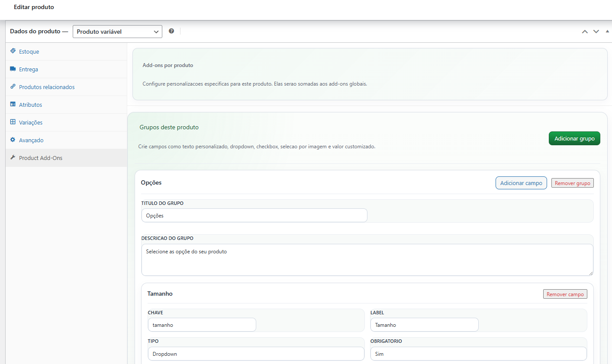Open the help question mark icon

click(171, 31)
